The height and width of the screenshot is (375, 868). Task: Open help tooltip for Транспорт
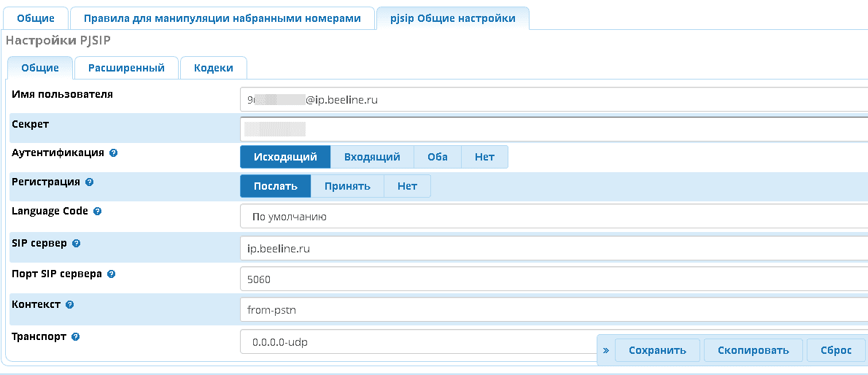(76, 337)
